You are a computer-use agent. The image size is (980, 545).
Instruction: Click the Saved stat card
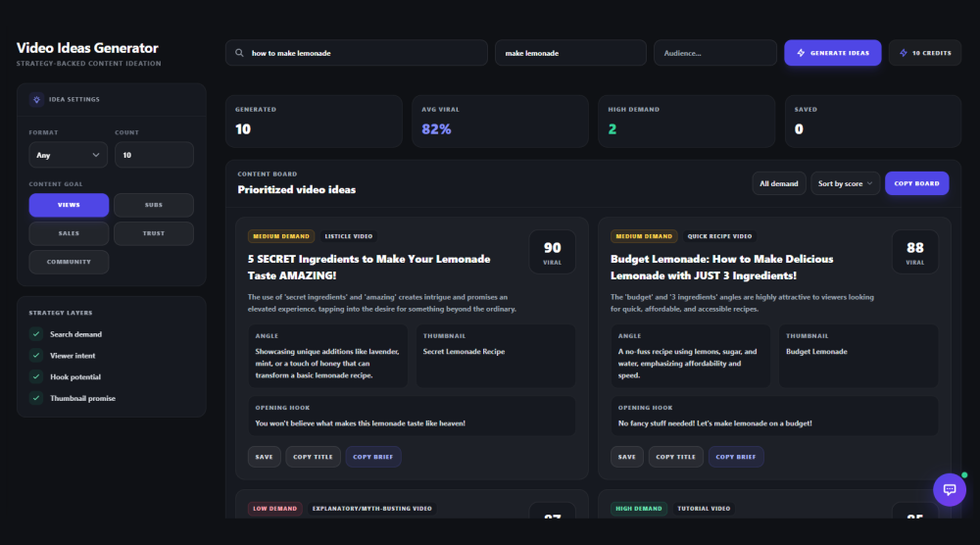click(x=873, y=122)
